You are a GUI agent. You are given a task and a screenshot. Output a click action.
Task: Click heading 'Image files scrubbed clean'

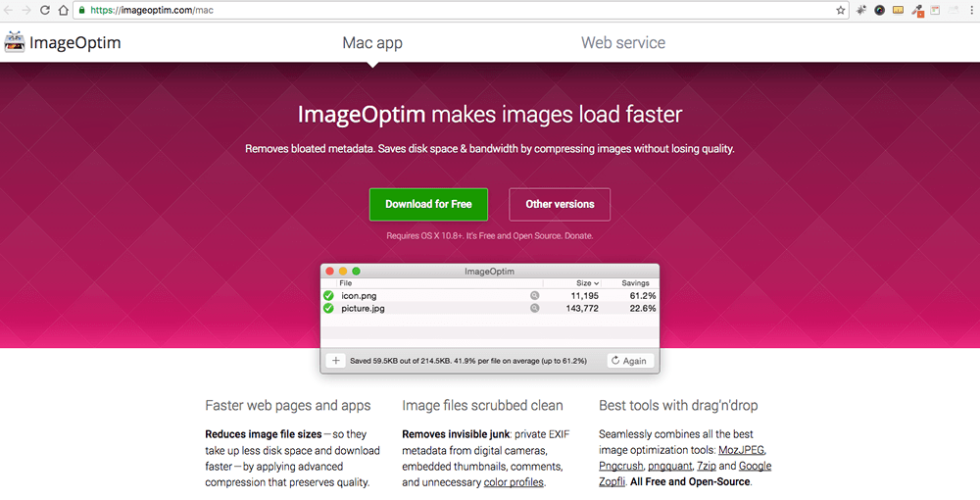pyautogui.click(x=482, y=406)
